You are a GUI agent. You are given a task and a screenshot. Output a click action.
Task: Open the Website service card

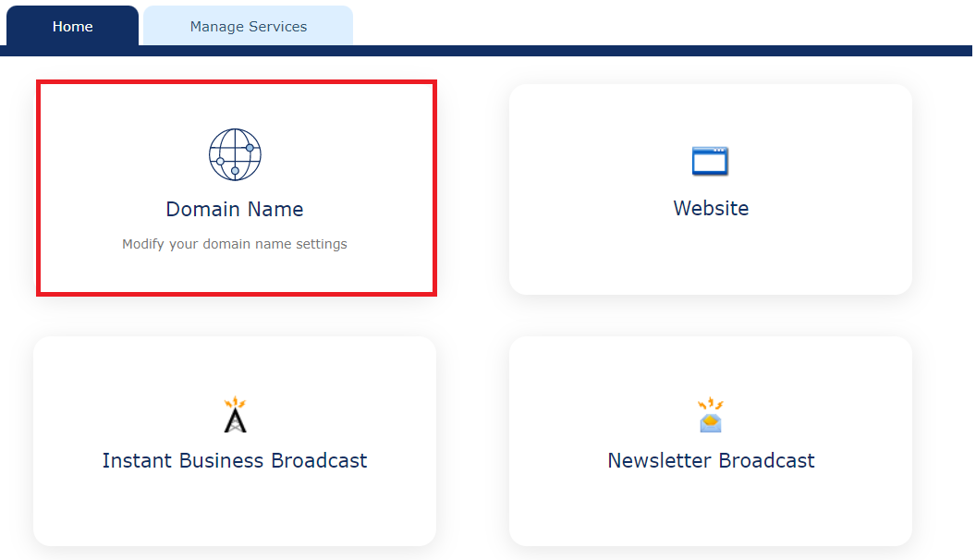pyautogui.click(x=710, y=189)
